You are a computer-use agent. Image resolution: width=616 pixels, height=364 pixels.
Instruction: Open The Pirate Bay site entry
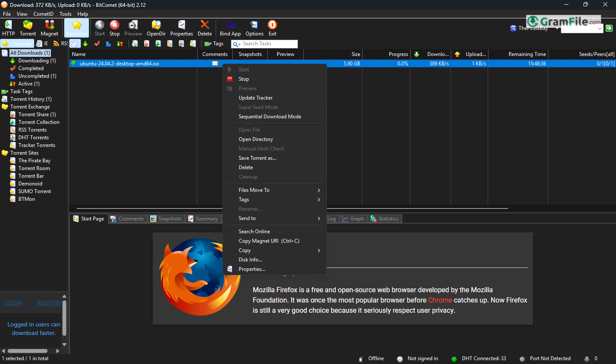tap(34, 161)
